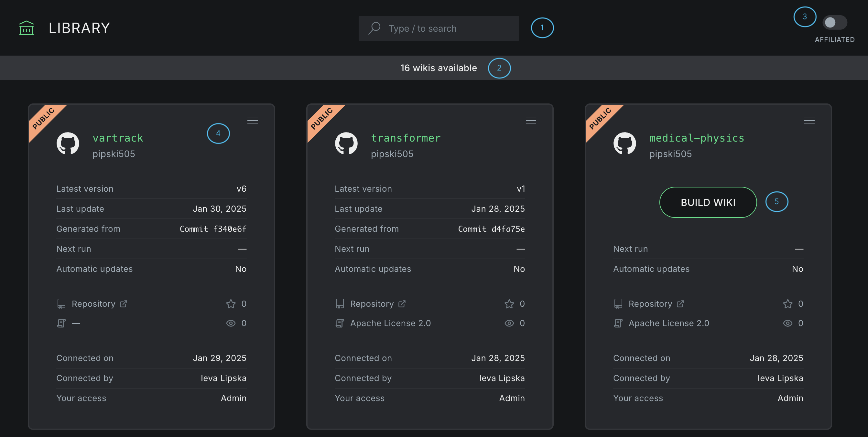This screenshot has height=437, width=868.
Task: Open the medical-physics wiki title
Action: click(697, 138)
